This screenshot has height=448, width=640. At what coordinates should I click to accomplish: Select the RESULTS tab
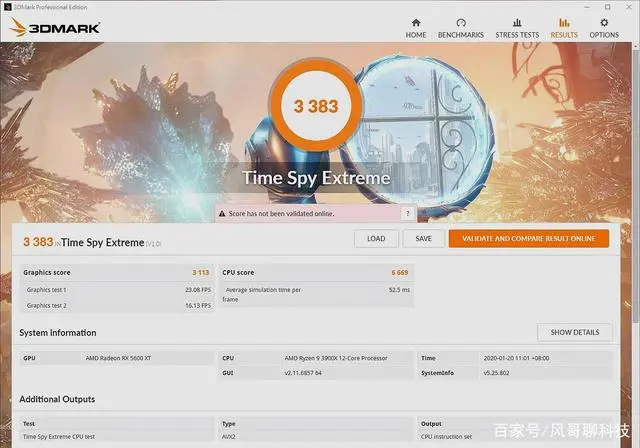(564, 29)
